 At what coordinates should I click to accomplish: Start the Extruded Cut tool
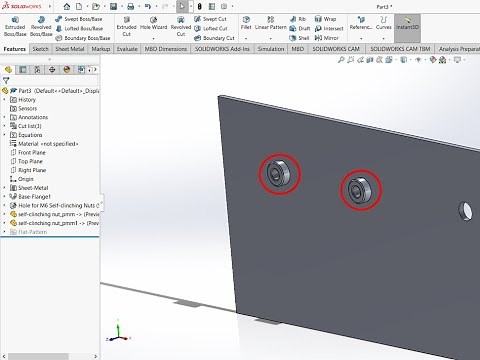pyautogui.click(x=126, y=27)
